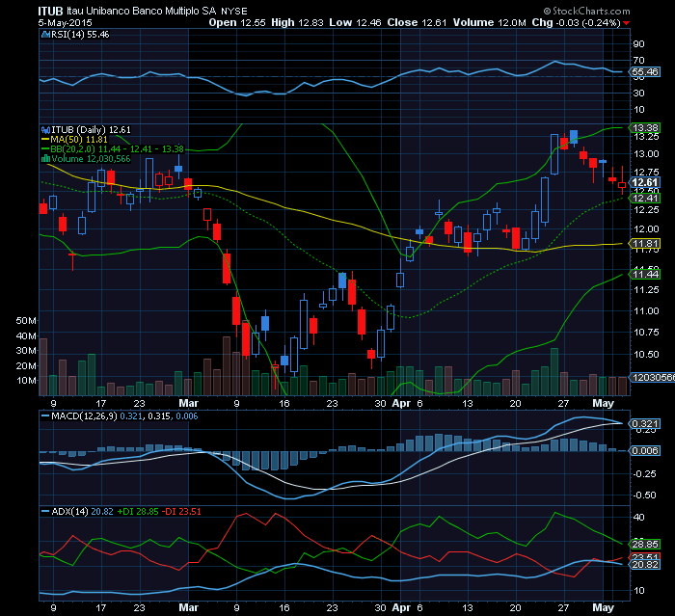Click the 12.41 middle band price tag

pyautogui.click(x=645, y=198)
